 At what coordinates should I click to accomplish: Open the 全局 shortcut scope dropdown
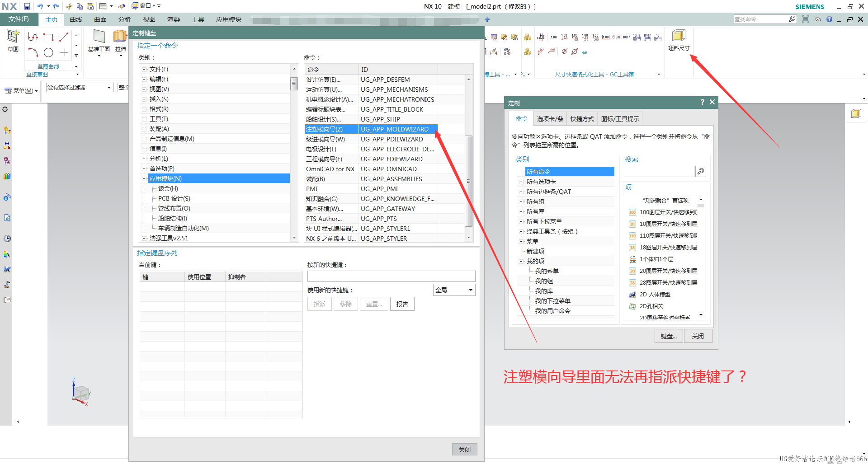tap(454, 290)
